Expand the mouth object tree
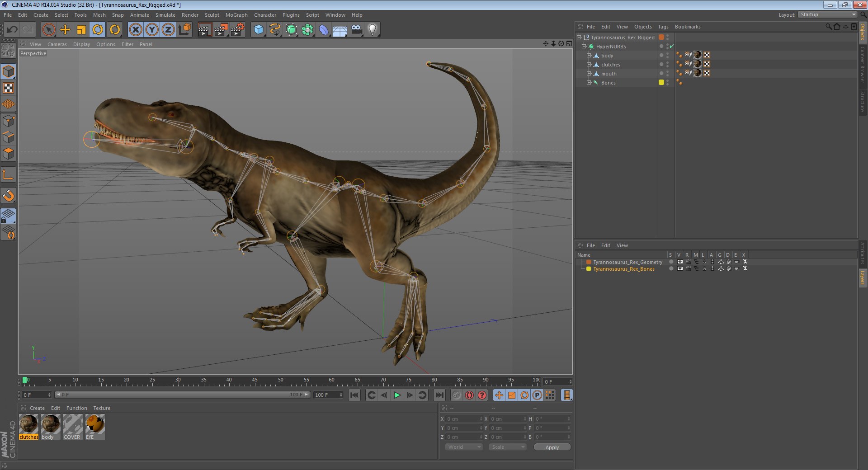 click(x=589, y=74)
